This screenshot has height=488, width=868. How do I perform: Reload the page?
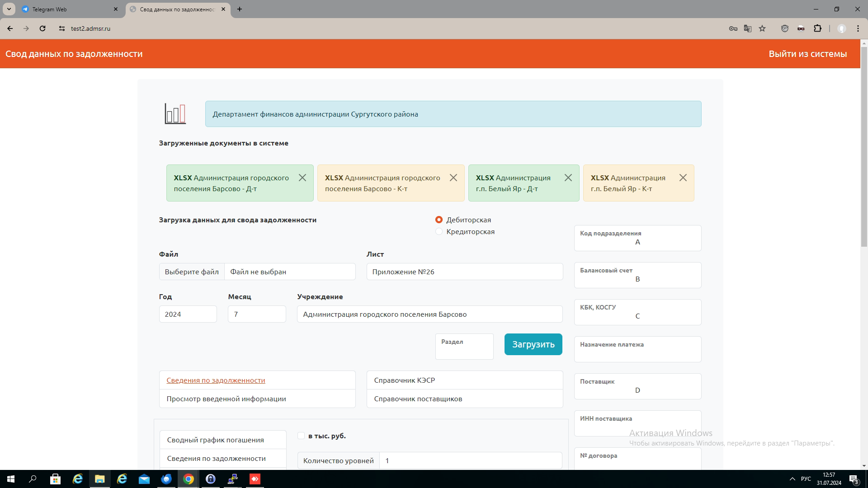pos(42,28)
